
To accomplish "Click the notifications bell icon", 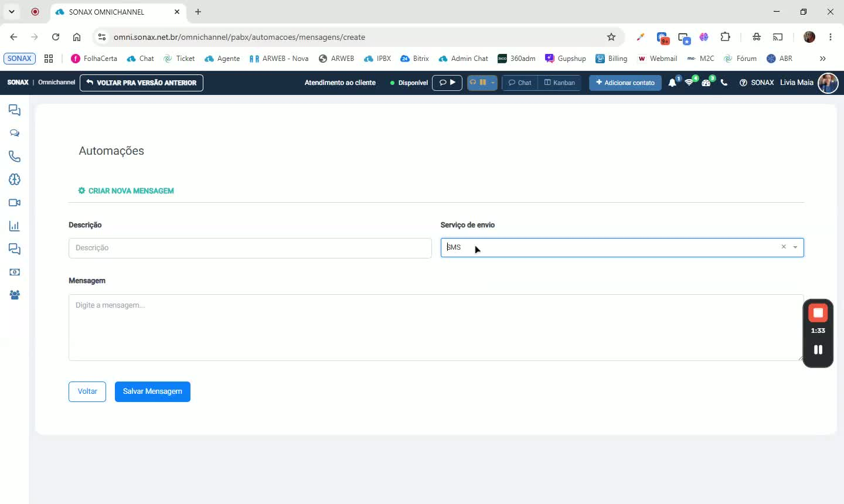I will (672, 83).
